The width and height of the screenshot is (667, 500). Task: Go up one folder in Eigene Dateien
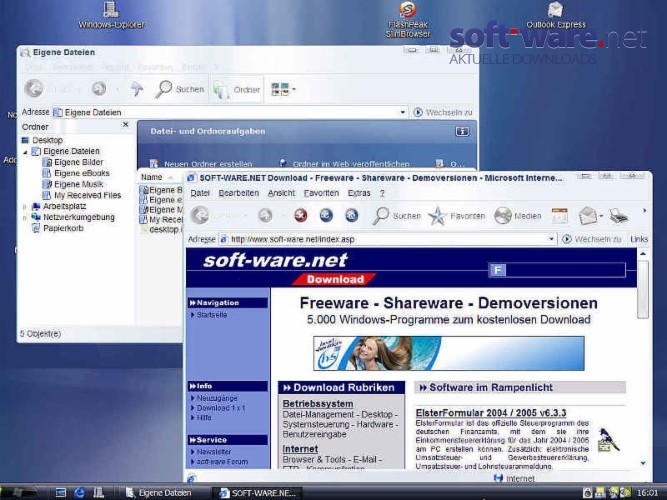pyautogui.click(x=136, y=89)
